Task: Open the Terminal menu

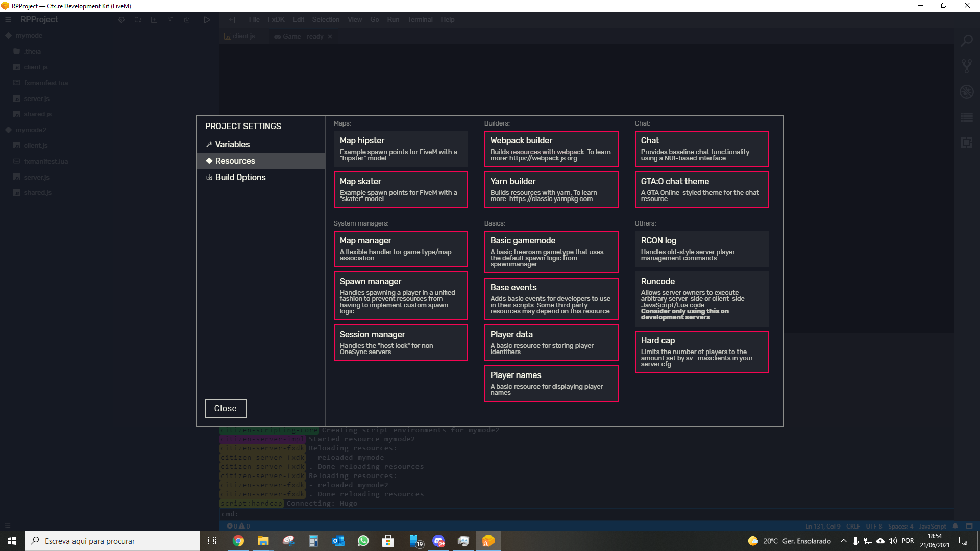Action: tap(420, 20)
